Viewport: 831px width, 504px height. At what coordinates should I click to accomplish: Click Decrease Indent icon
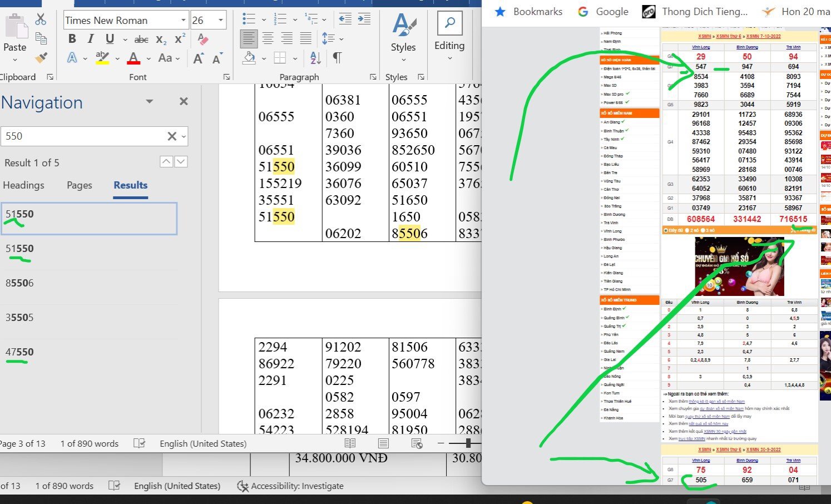point(345,19)
